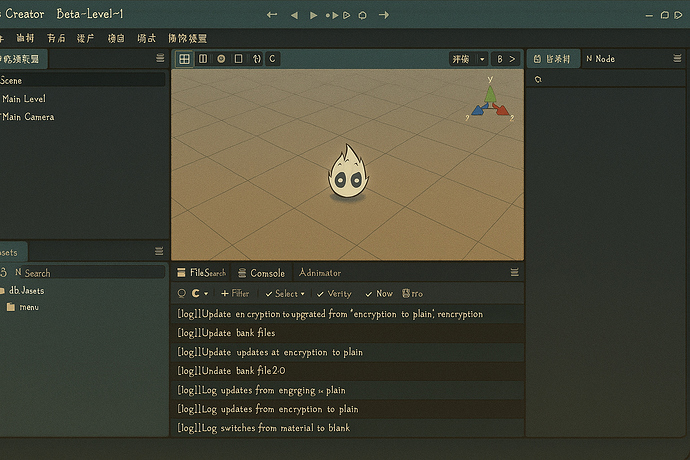Click the rro icon button in console toolbar
This screenshot has width=690, height=460.
point(413,294)
